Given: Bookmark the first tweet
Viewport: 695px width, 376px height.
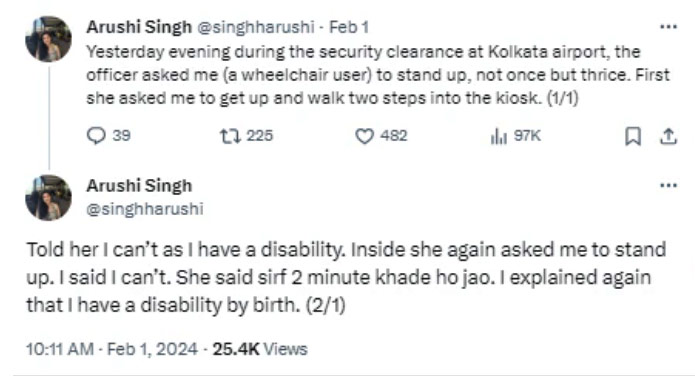Looking at the screenshot, I should [x=633, y=136].
